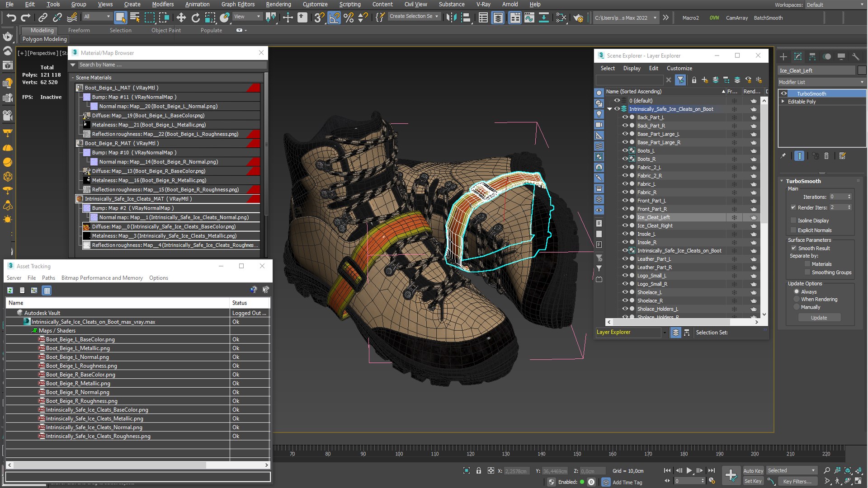Screen dimensions: 868x488
Task: Switch Asset Tracking to table view icon
Action: point(47,291)
